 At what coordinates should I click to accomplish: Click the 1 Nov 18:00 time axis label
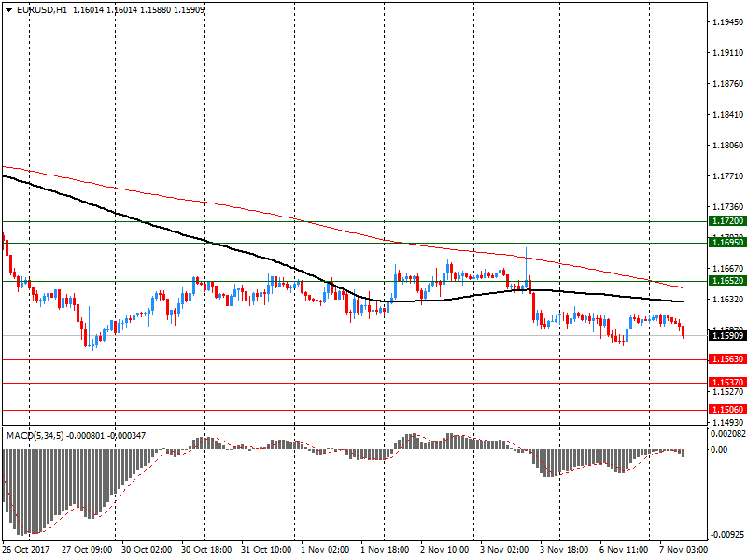pyautogui.click(x=385, y=549)
